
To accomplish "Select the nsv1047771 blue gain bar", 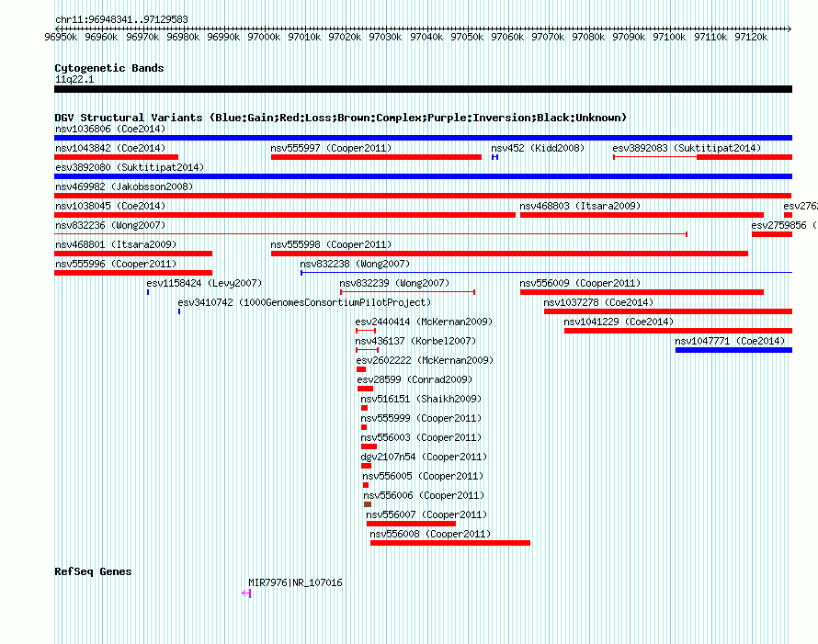I will tap(734, 350).
